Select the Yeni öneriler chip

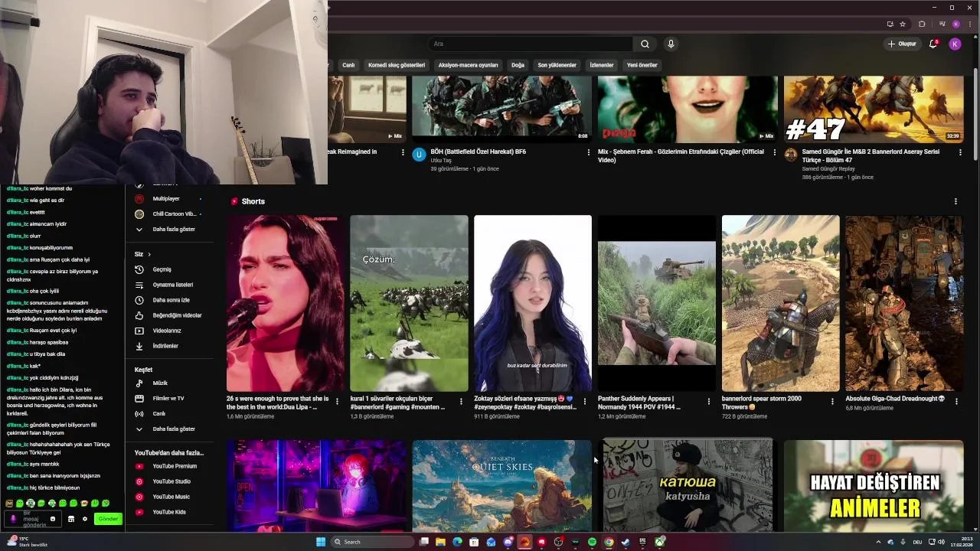coord(642,65)
